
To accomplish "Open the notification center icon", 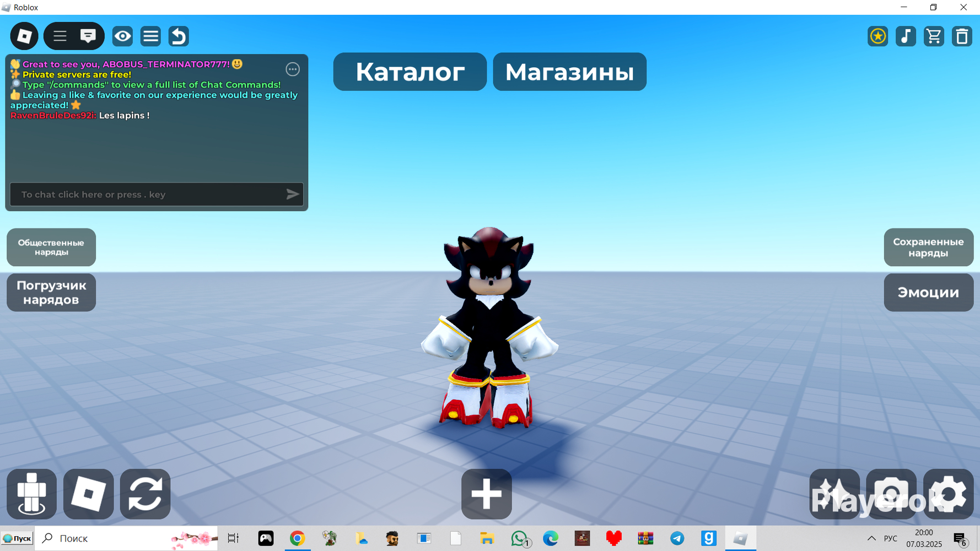I will pyautogui.click(x=960, y=539).
